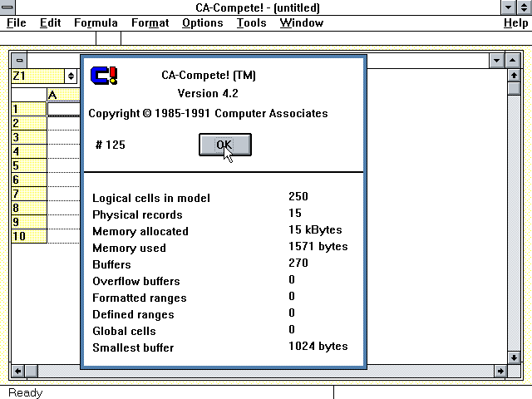
Task: Click the "Version 4.2" text
Action: (x=208, y=93)
